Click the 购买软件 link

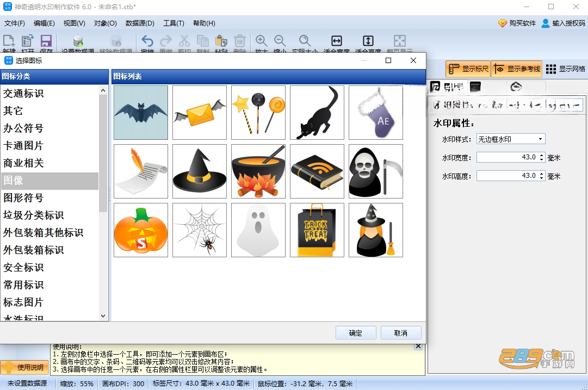pos(517,23)
